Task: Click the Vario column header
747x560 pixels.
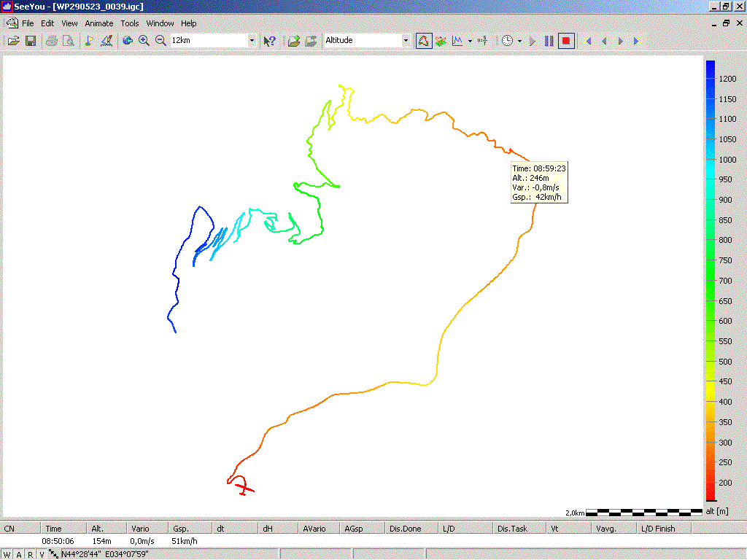Action: point(139,529)
